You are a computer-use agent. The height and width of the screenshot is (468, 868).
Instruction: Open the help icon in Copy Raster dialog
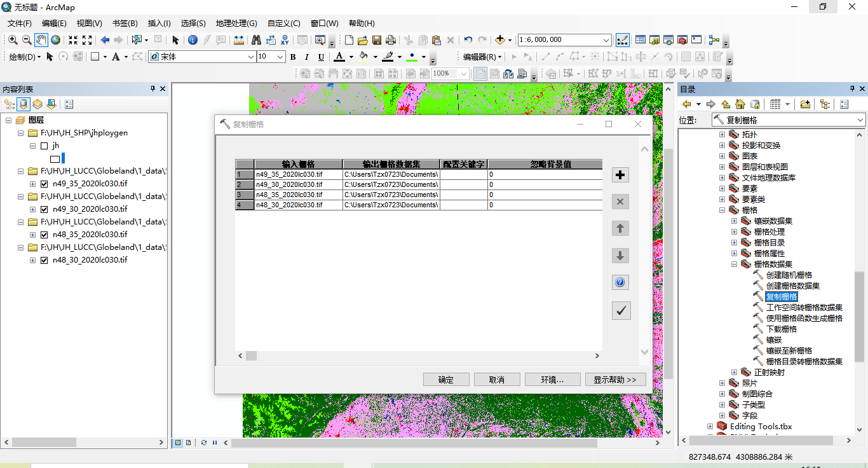click(620, 282)
